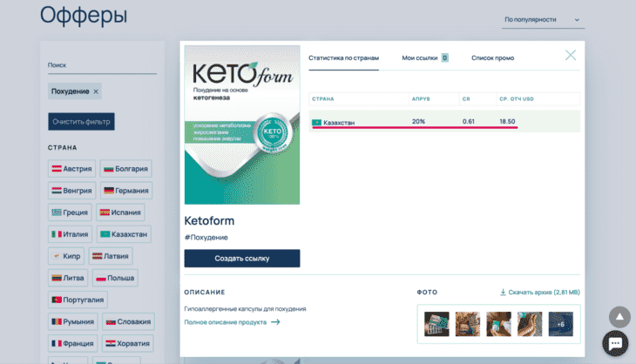Click the Ketoform product cover image
This screenshot has height=364, width=636.
coord(242,125)
